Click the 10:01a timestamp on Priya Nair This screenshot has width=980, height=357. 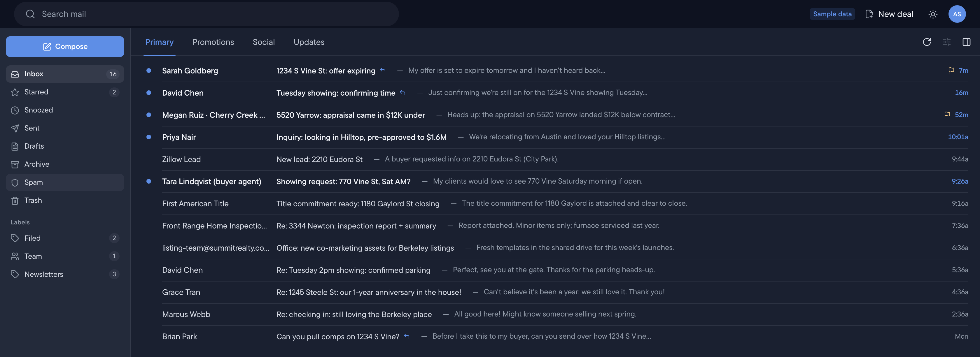(958, 137)
